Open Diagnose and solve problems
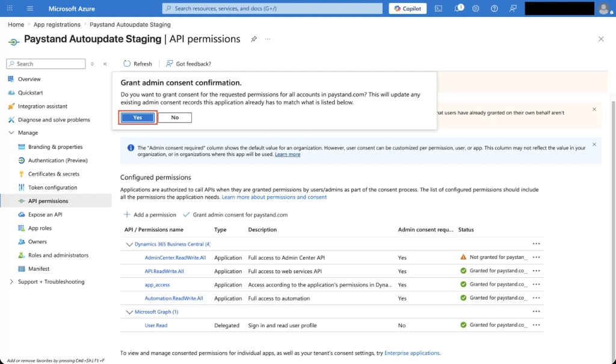The width and height of the screenshot is (616, 364). point(54,120)
